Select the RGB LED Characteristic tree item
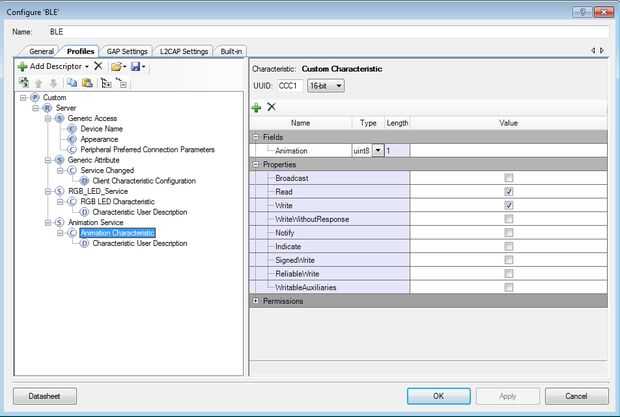The image size is (620, 417). [x=117, y=202]
